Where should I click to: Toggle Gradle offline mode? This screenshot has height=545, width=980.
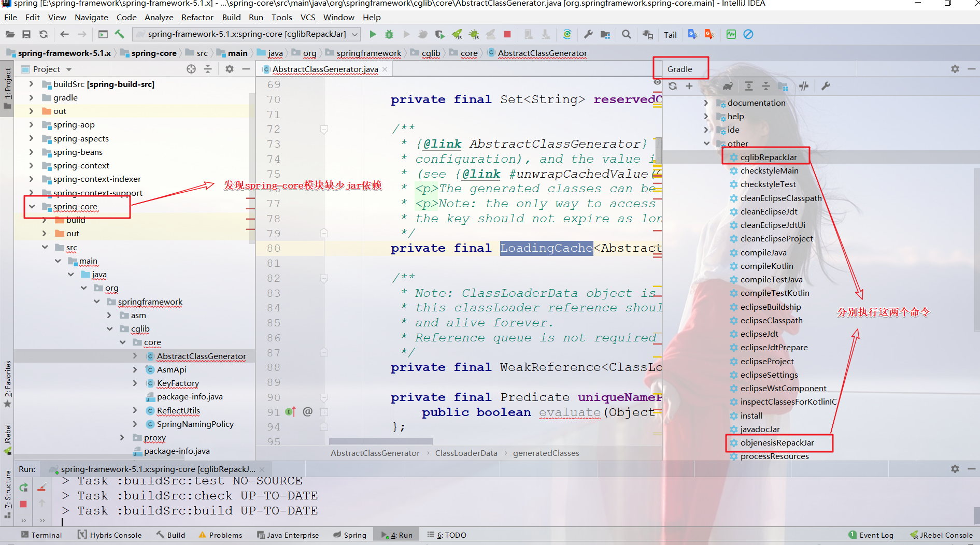click(804, 86)
